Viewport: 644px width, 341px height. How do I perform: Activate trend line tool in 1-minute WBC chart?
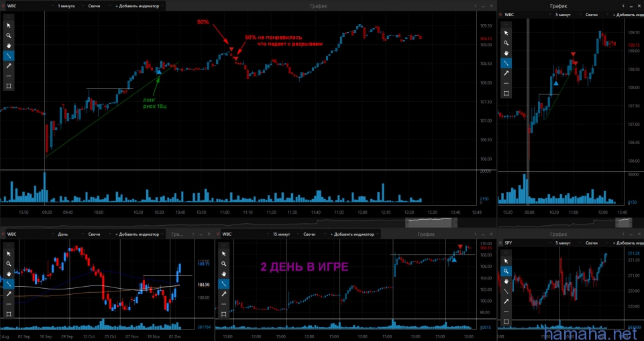(x=9, y=56)
